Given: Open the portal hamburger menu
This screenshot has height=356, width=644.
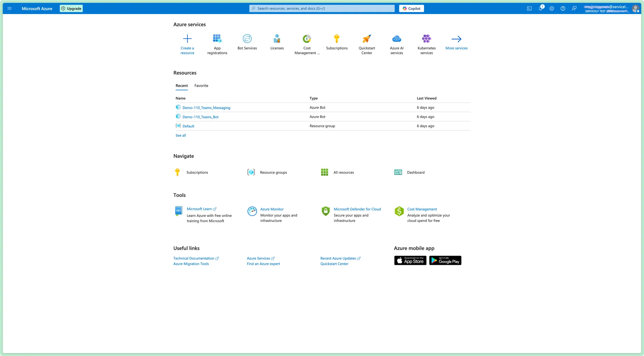Looking at the screenshot, I should [x=9, y=8].
